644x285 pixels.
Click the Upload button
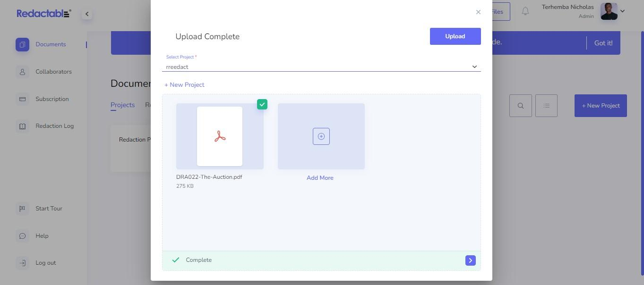[455, 36]
